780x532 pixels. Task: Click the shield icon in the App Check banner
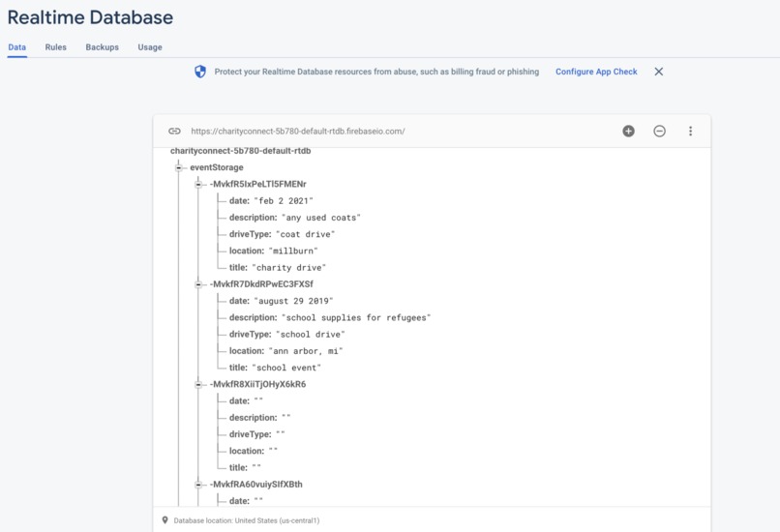pos(200,72)
